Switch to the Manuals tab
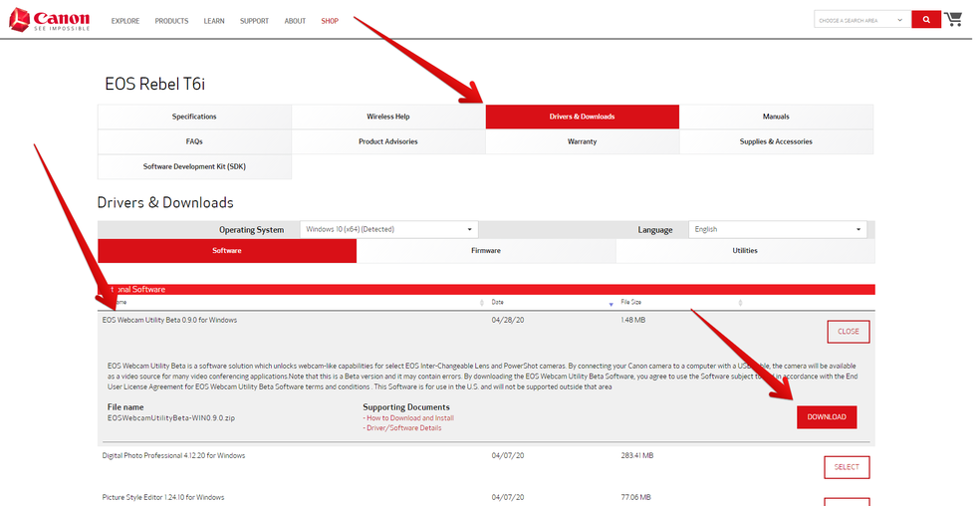Viewport: 980px width, 506px height. (x=776, y=117)
